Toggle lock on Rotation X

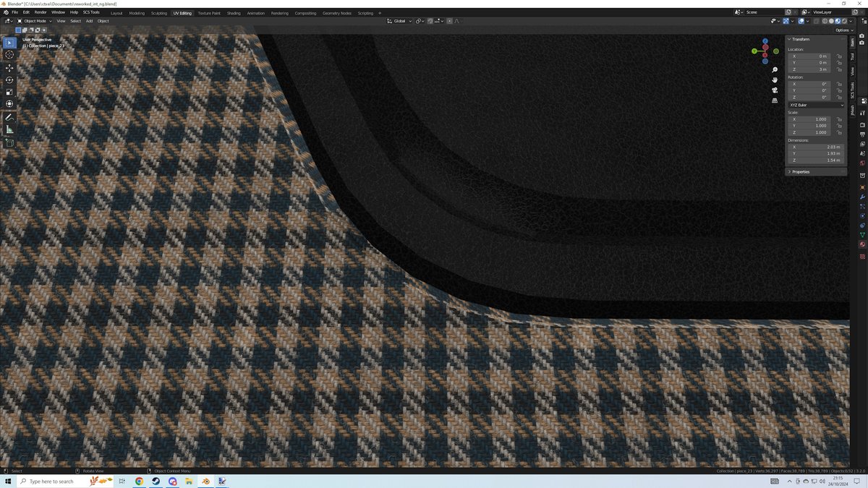(x=839, y=84)
